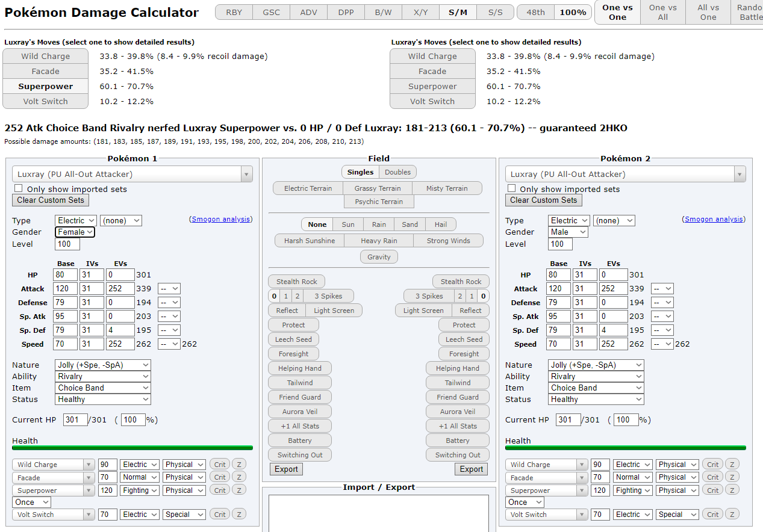
Task: Set weather to Rain
Action: [x=379, y=224]
